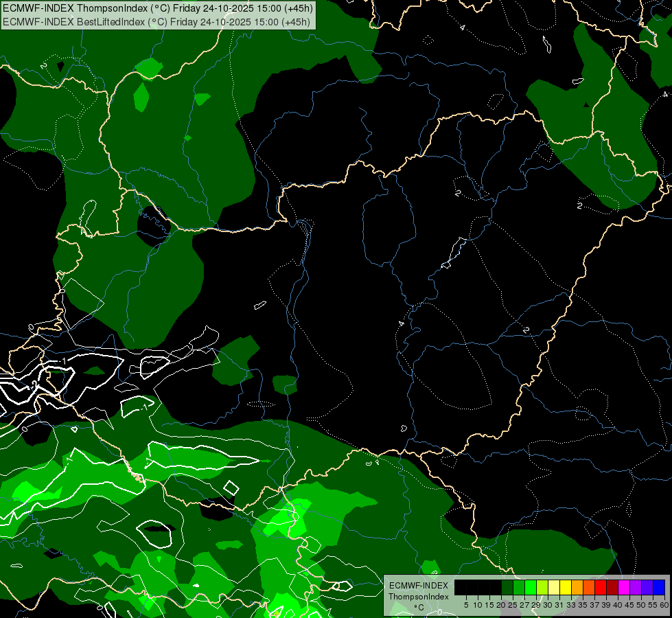This screenshot has height=618, width=672.
Task: Click the BestLiftedIndex title line
Action: [156, 21]
